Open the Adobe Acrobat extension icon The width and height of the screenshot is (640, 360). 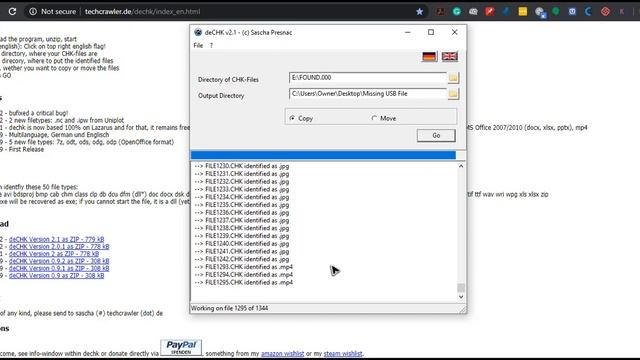point(440,11)
